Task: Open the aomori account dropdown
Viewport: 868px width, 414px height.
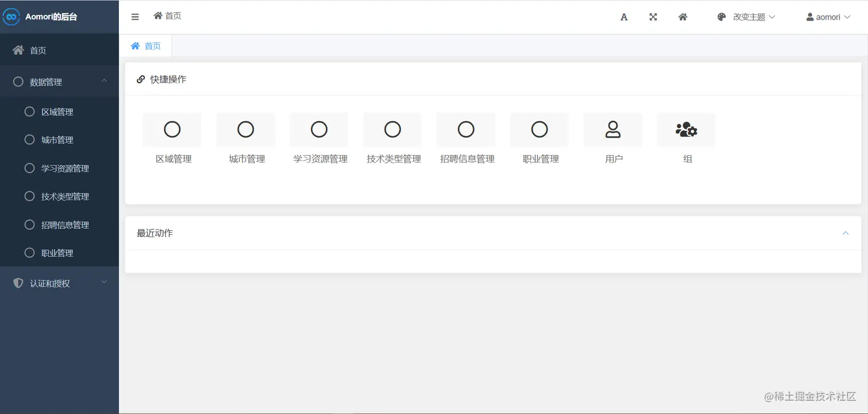Action: pos(828,17)
